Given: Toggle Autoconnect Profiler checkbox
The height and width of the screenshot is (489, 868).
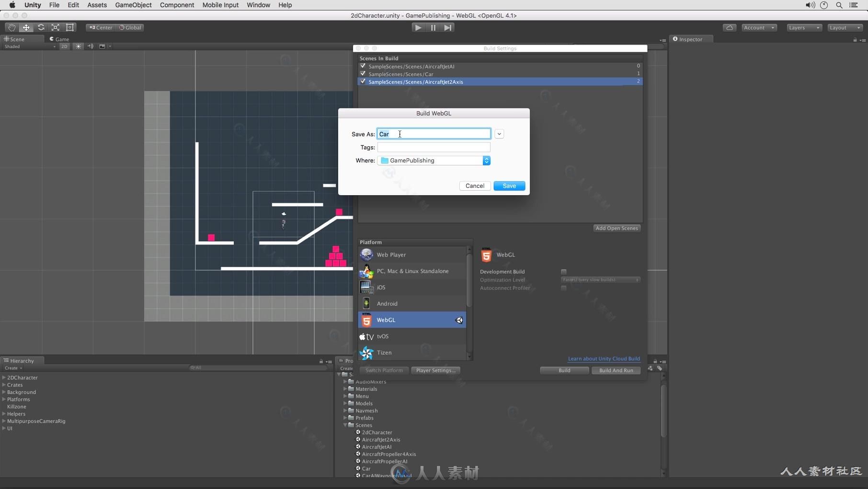Looking at the screenshot, I should point(564,288).
